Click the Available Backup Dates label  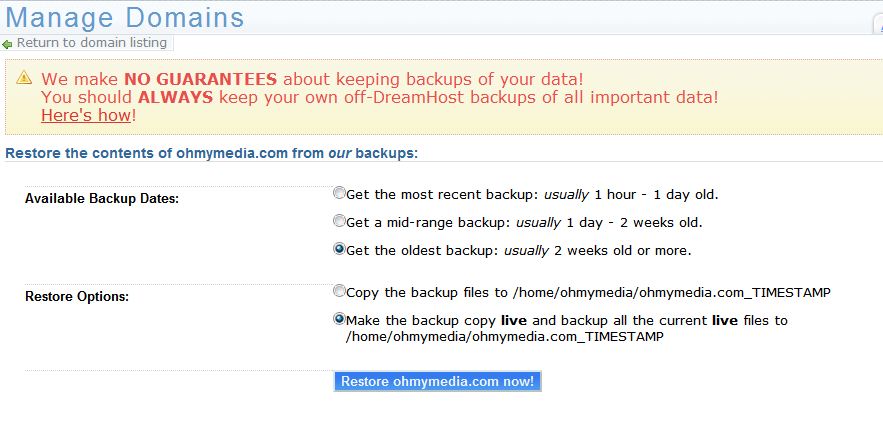[102, 199]
